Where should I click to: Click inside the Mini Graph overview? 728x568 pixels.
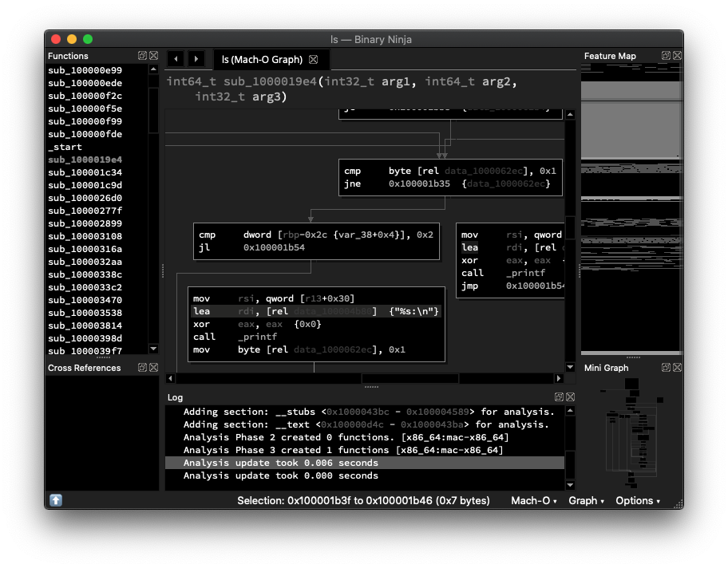(x=632, y=432)
